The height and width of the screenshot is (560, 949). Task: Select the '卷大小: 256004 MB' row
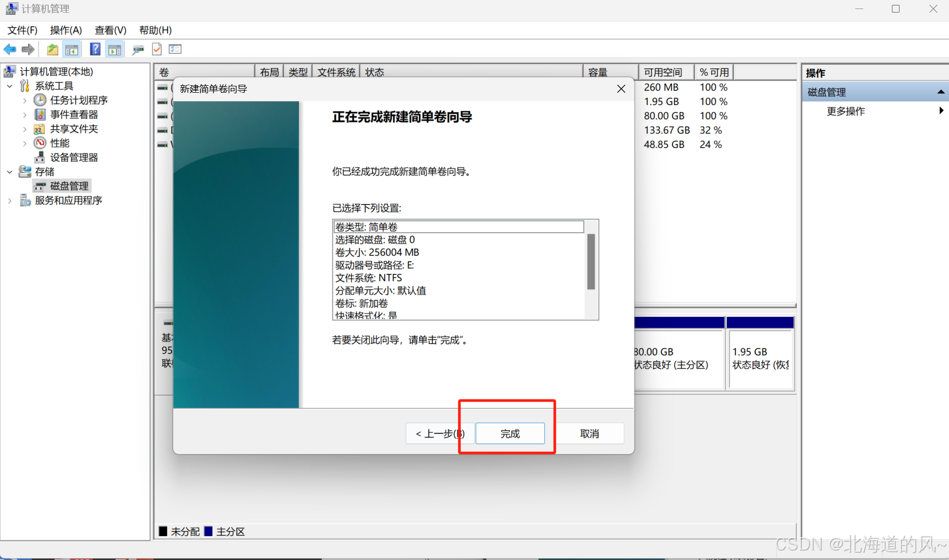pos(459,252)
